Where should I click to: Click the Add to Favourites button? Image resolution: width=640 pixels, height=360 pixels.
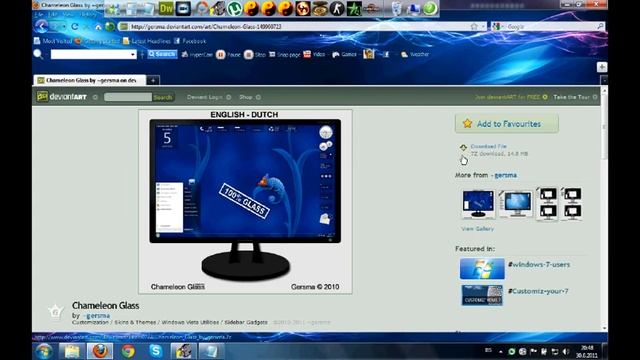click(x=507, y=123)
